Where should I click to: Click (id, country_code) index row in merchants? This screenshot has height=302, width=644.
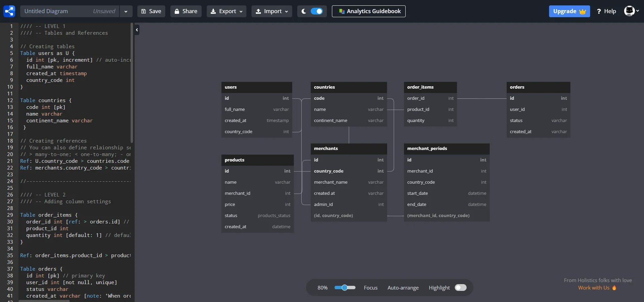349,215
